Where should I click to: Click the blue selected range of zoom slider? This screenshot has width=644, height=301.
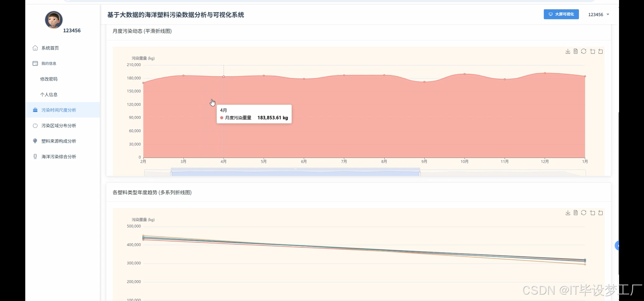coord(295,173)
